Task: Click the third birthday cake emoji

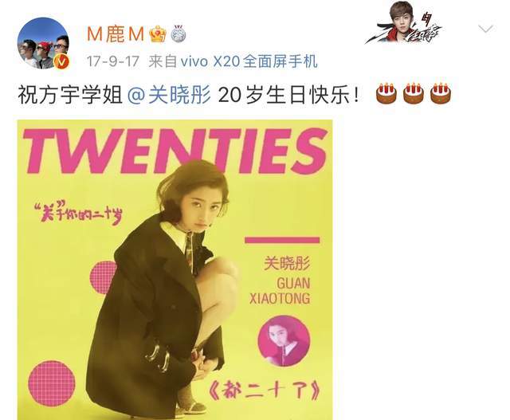Action: coord(441,93)
